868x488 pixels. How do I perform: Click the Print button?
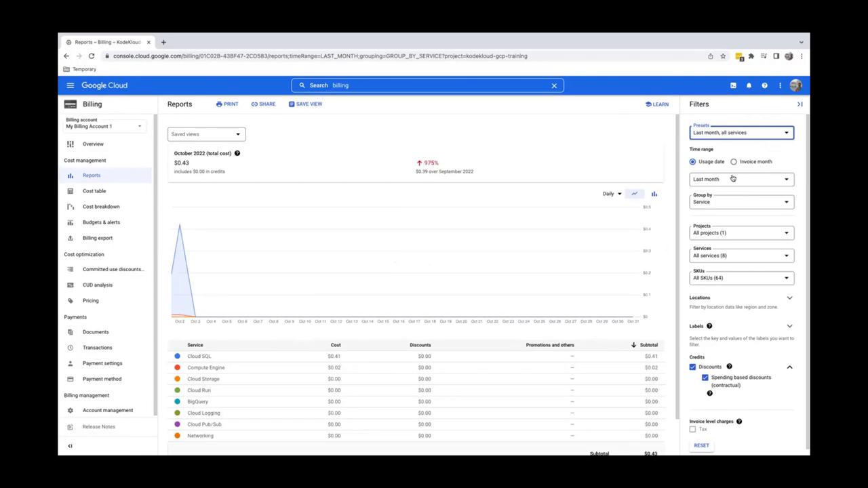227,104
